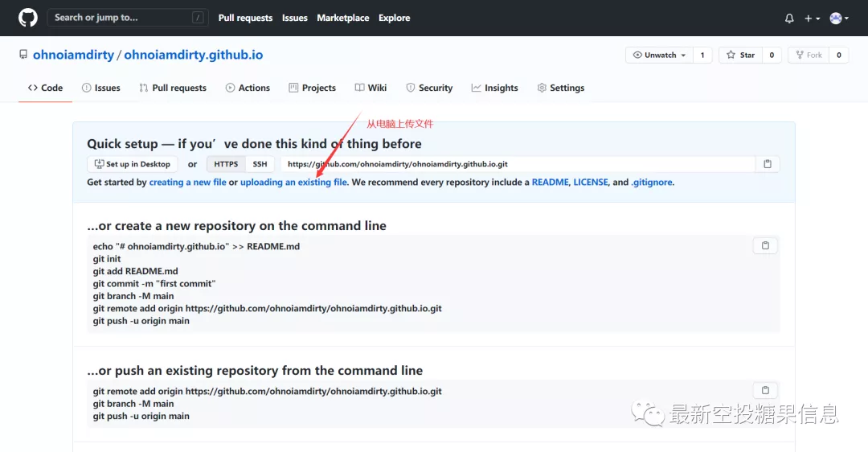Switch to the repository Issues tab
Viewport: 868px width, 452px height.
point(100,88)
